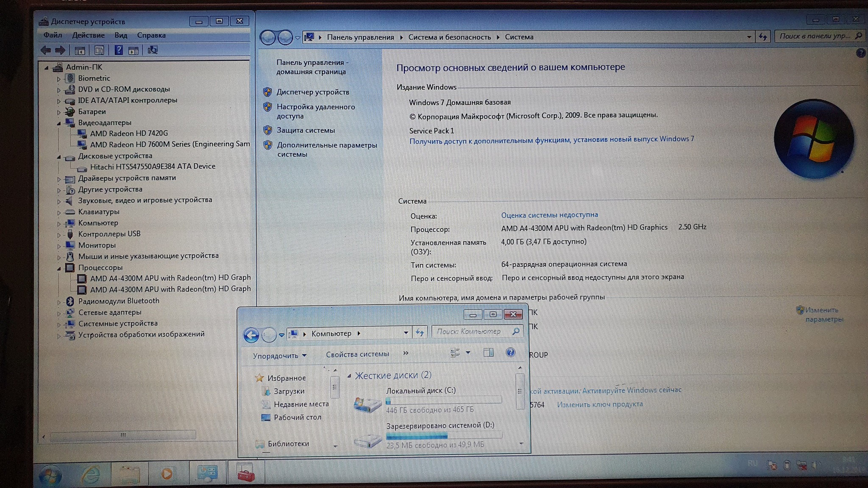
Task: Click the blue help icon in Device Manager toolbar
Action: [x=119, y=50]
